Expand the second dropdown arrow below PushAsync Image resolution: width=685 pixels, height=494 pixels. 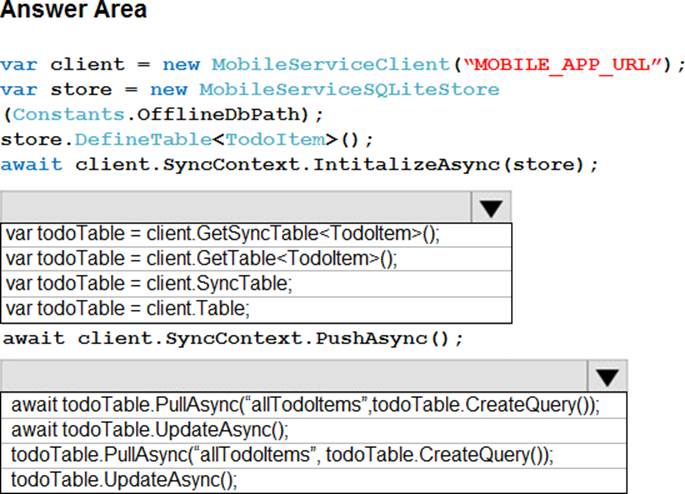[606, 377]
